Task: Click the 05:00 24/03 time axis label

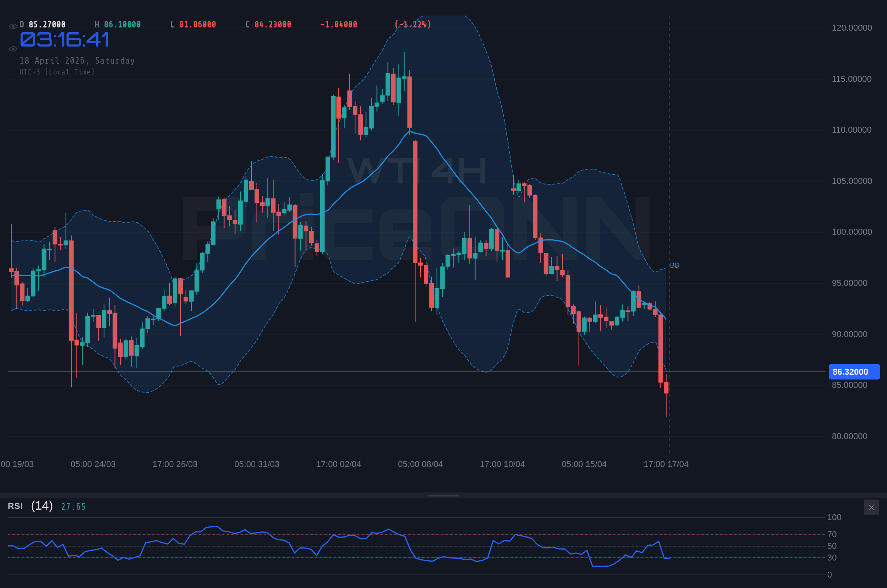Action: tap(93, 464)
